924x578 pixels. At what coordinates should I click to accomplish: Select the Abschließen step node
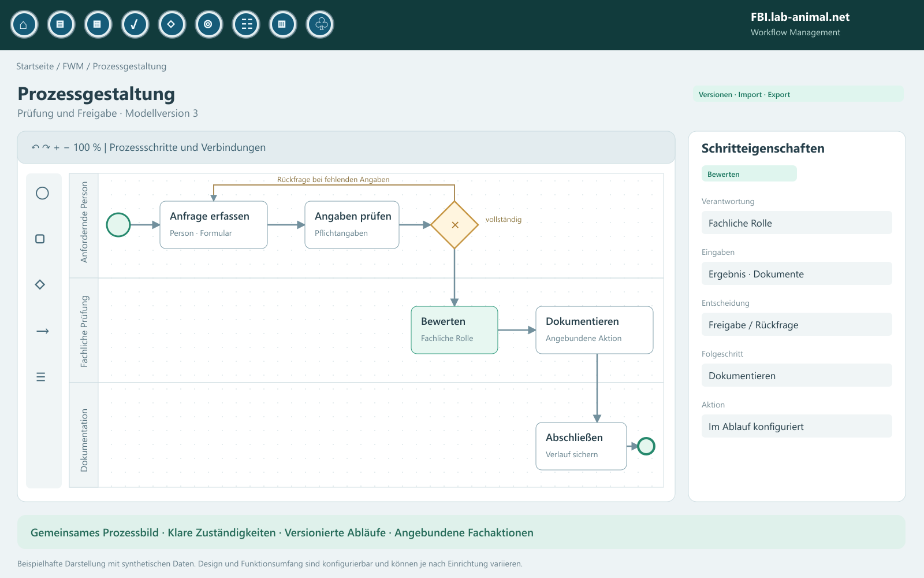click(x=582, y=446)
